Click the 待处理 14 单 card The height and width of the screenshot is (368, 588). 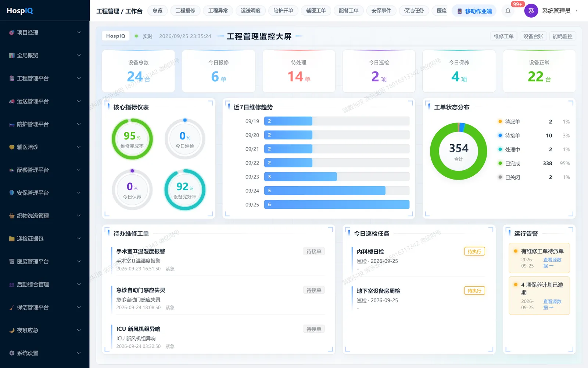[x=299, y=71]
